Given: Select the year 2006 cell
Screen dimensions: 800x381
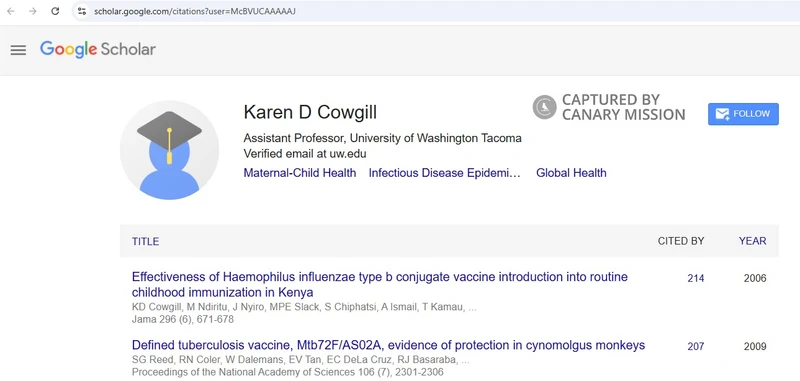Looking at the screenshot, I should pos(755,278).
